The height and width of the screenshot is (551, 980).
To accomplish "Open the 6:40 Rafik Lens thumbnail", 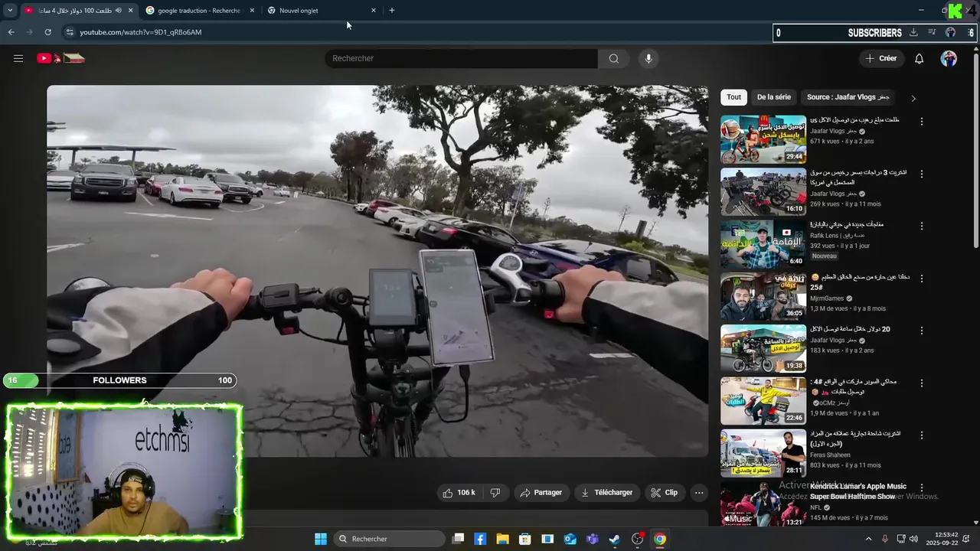I will 763,243.
